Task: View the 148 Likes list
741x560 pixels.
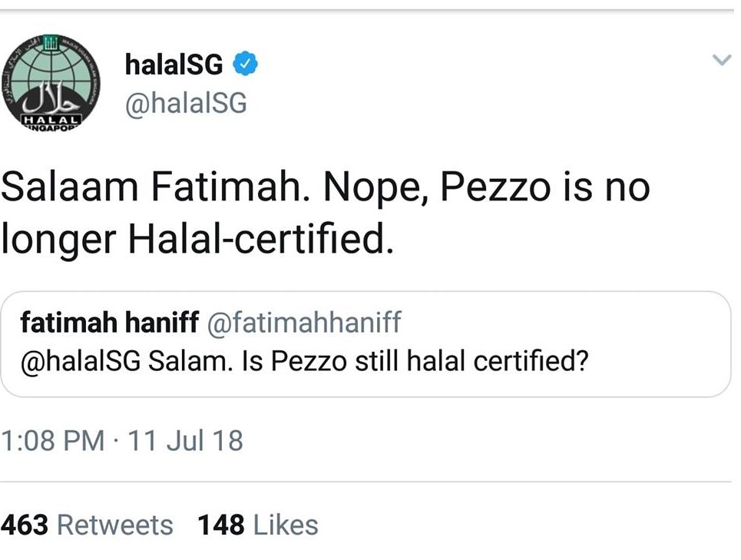Action: pos(258,525)
